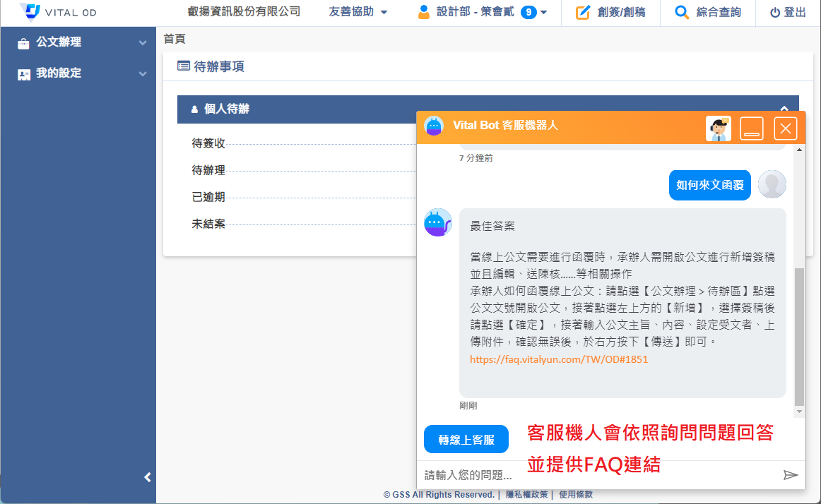Click the live agent avatar icon

click(x=718, y=128)
